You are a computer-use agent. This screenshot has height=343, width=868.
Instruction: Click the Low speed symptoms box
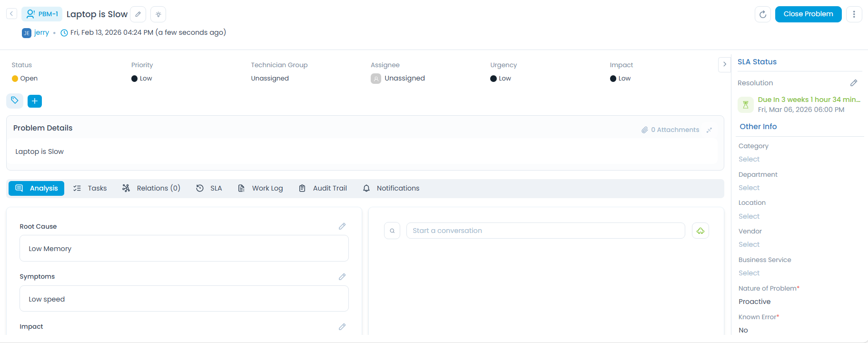click(x=184, y=299)
